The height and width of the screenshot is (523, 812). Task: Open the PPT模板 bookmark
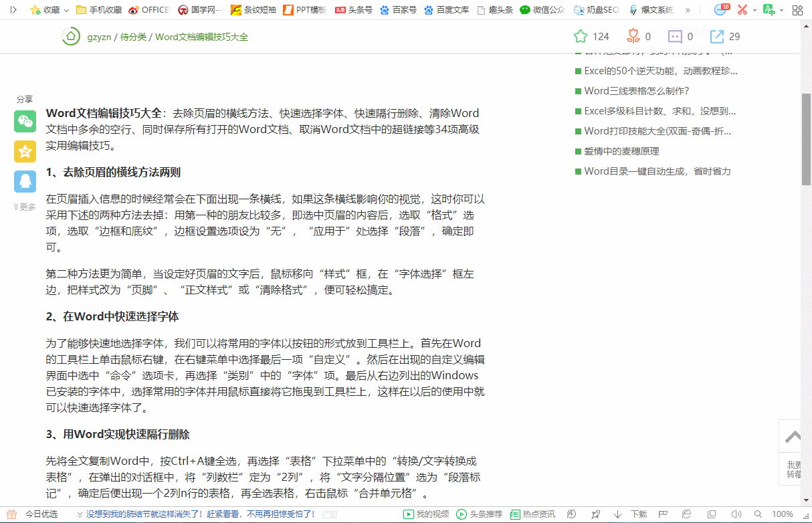point(304,10)
